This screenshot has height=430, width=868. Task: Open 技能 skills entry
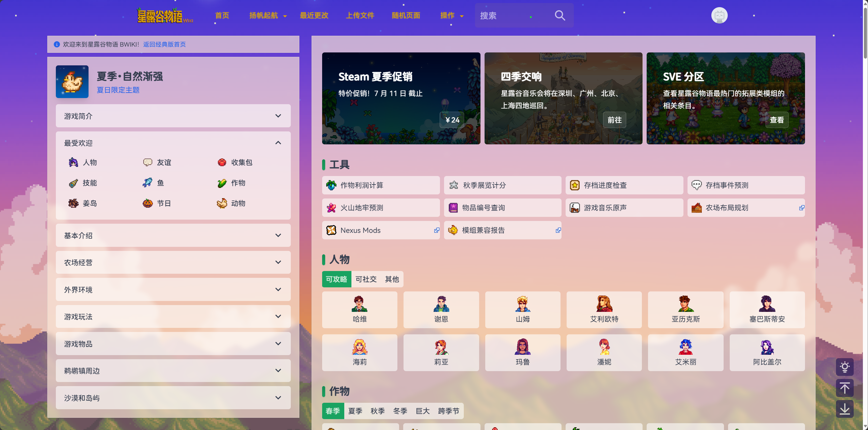click(x=83, y=183)
